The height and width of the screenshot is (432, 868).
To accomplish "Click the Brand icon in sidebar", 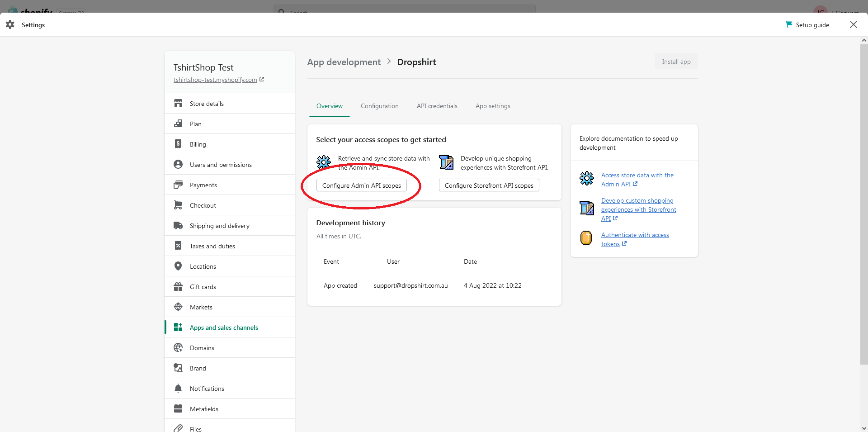I will click(x=178, y=368).
